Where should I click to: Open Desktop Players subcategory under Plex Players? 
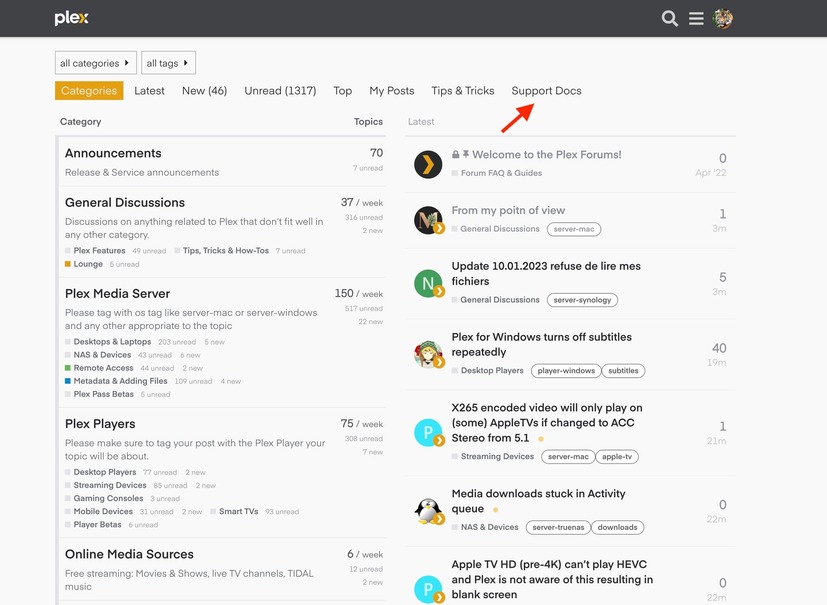click(105, 472)
